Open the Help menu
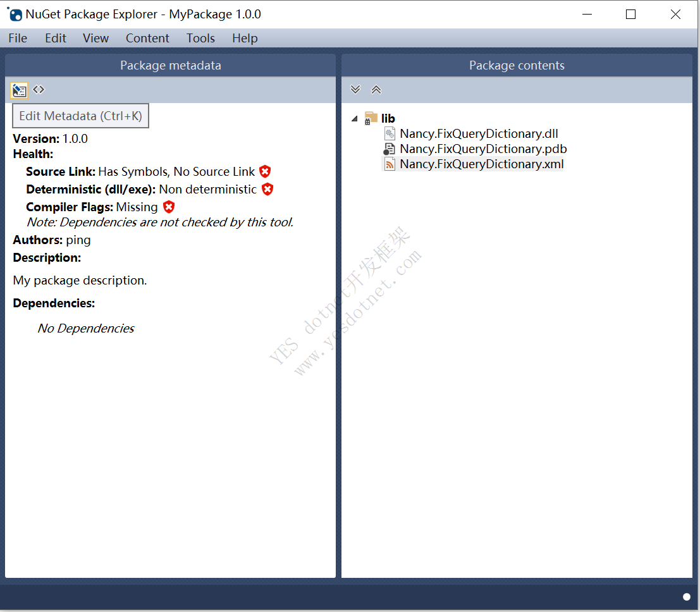The image size is (700, 612). coord(245,39)
